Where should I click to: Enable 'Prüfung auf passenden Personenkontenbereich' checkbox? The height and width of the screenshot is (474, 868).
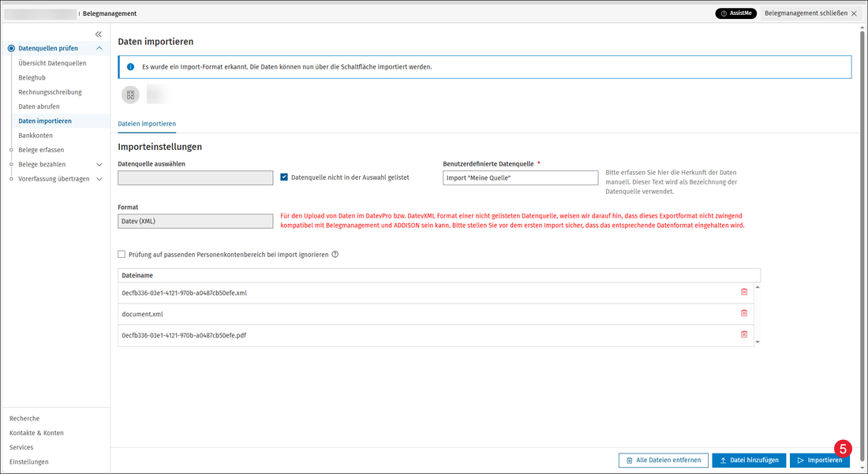pos(122,255)
